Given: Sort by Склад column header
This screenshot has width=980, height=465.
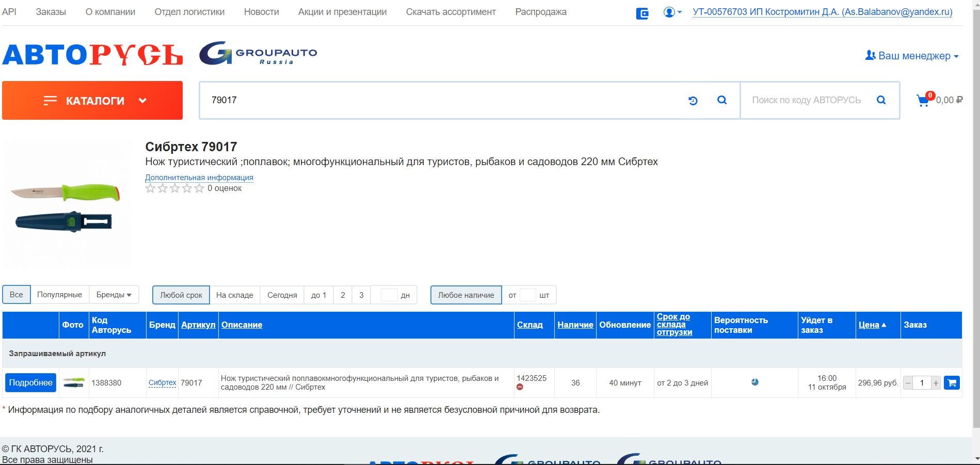Looking at the screenshot, I should [x=530, y=325].
